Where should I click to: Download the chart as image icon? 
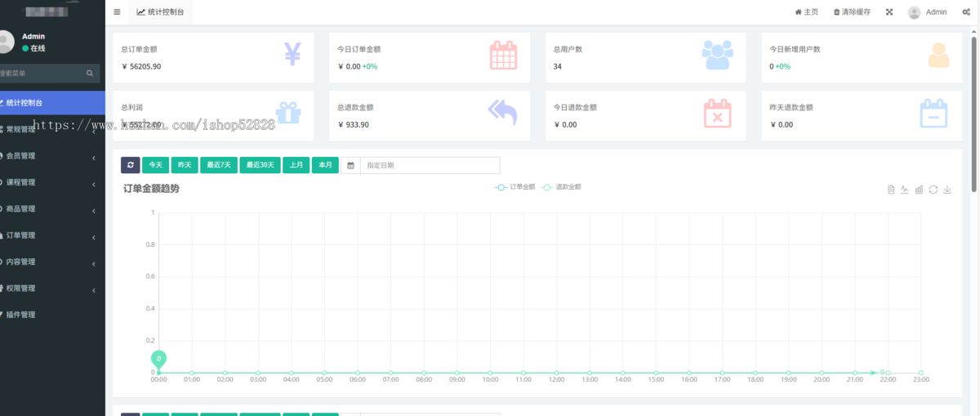pyautogui.click(x=947, y=190)
